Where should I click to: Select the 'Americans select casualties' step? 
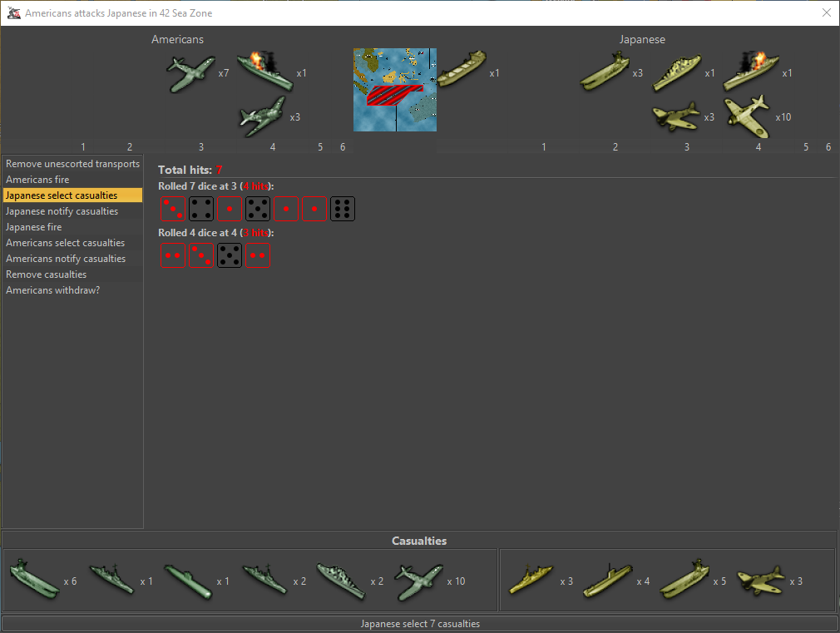pos(73,243)
